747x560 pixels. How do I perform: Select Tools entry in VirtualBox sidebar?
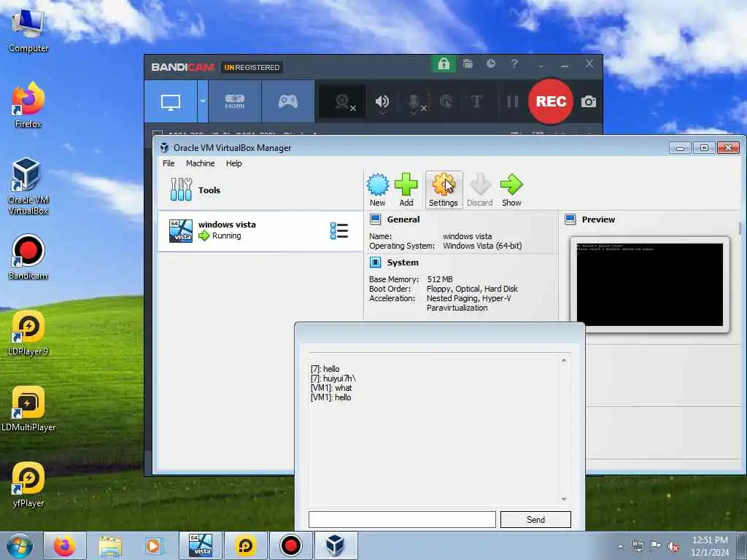[260, 190]
